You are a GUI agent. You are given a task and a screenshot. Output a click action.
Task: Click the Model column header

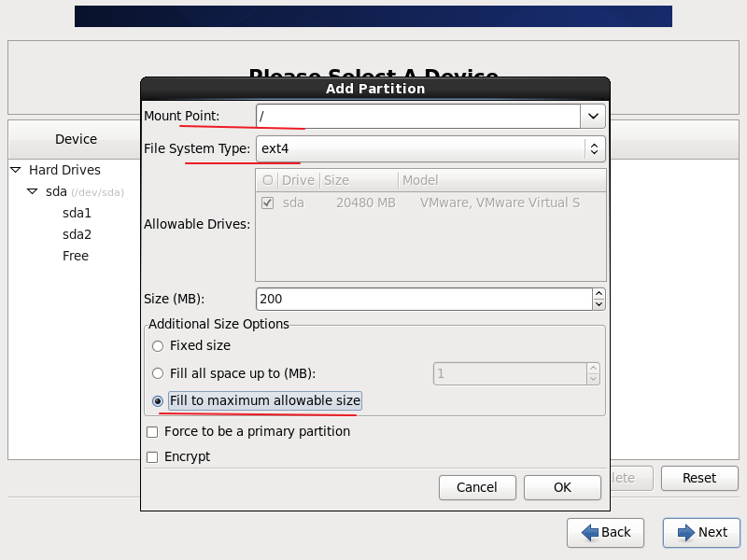pos(501,180)
